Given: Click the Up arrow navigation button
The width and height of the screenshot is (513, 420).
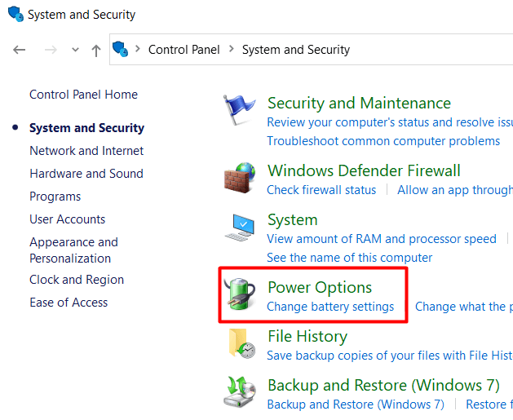Looking at the screenshot, I should 96,50.
